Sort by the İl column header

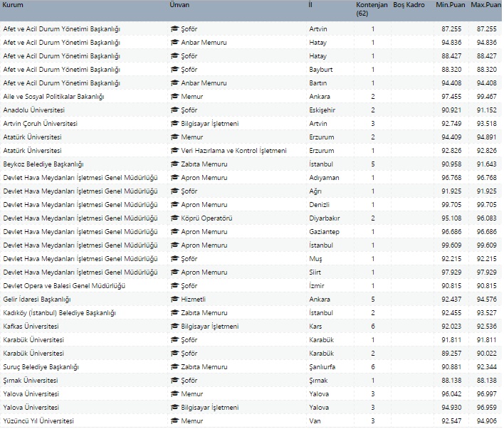(x=310, y=5)
